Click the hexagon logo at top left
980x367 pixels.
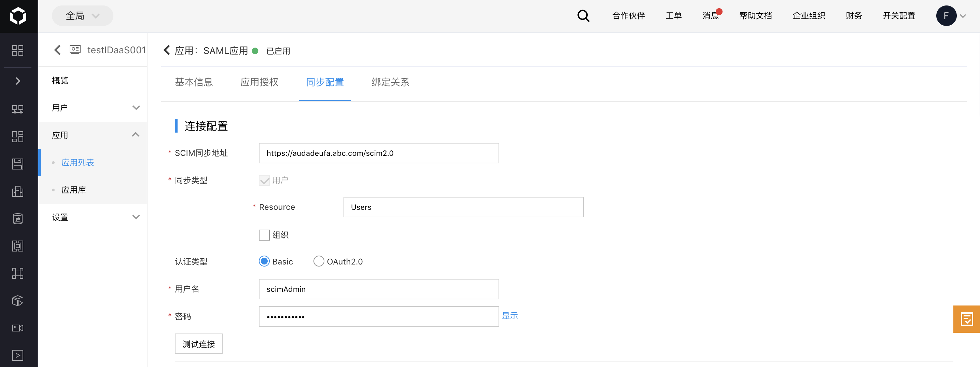click(18, 16)
